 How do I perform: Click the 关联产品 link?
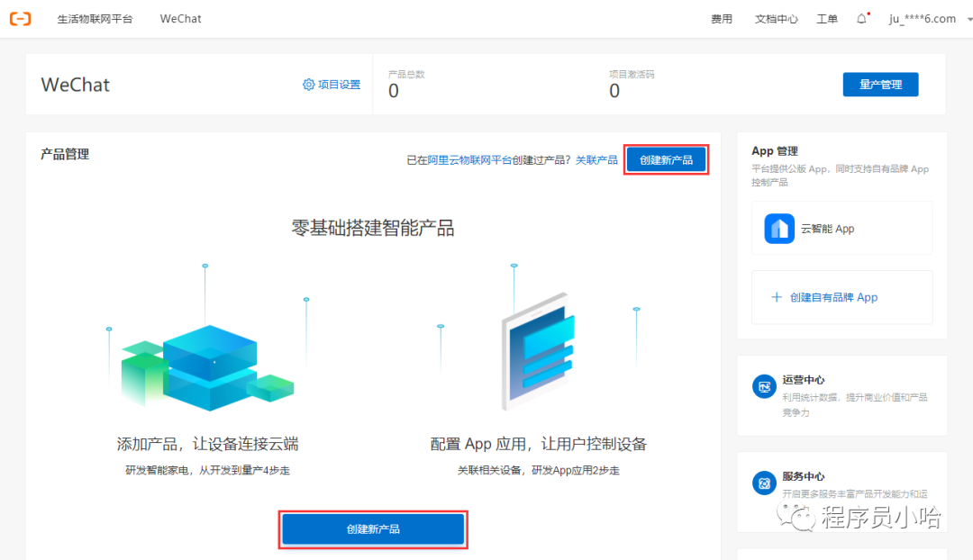pyautogui.click(x=596, y=160)
